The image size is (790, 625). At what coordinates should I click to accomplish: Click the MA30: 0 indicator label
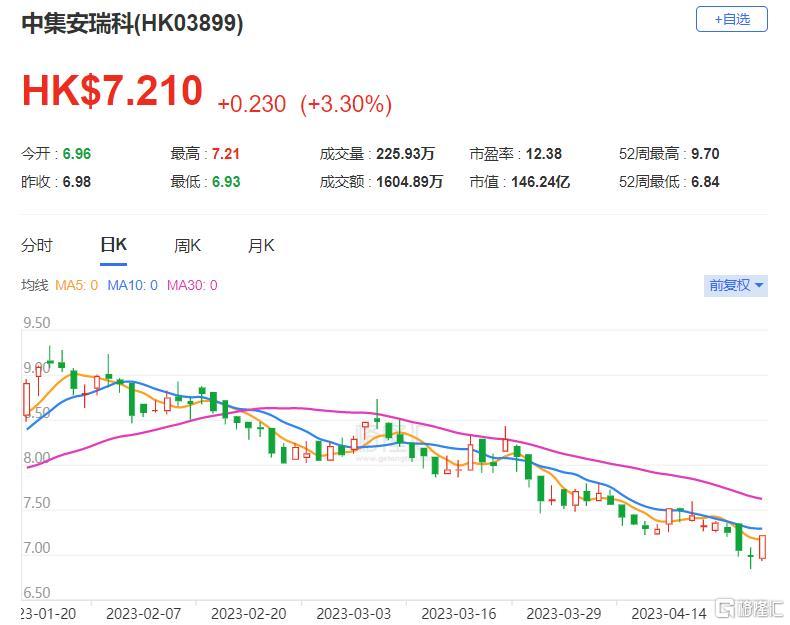point(192,286)
